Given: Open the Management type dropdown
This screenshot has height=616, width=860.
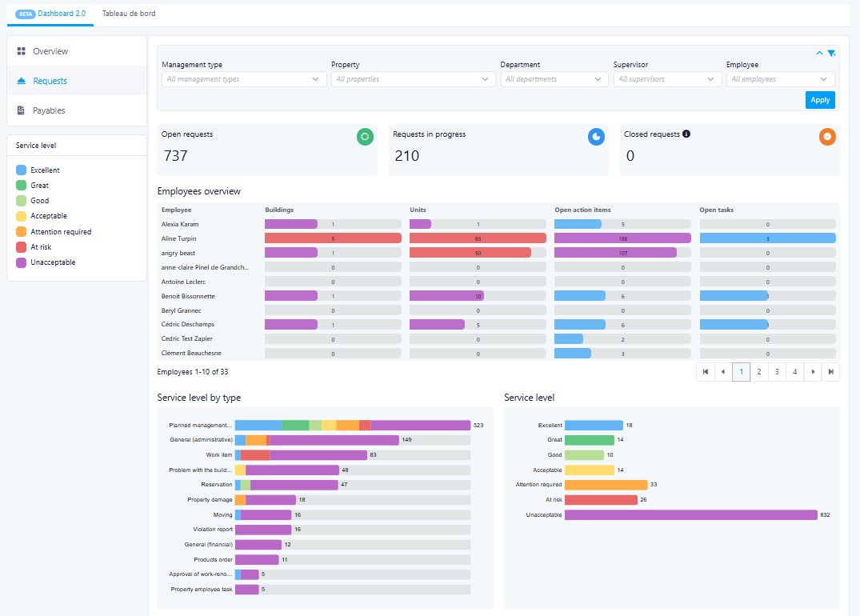Looking at the screenshot, I should coord(244,79).
